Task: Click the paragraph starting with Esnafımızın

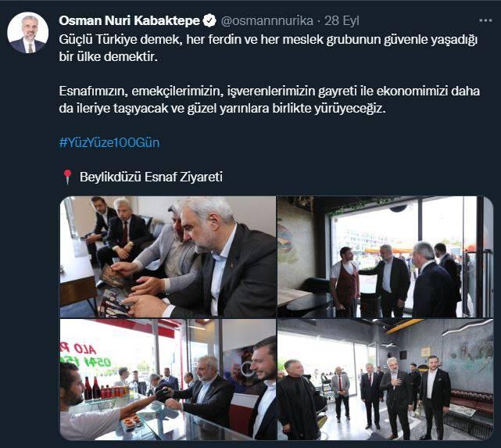Action: click(270, 100)
